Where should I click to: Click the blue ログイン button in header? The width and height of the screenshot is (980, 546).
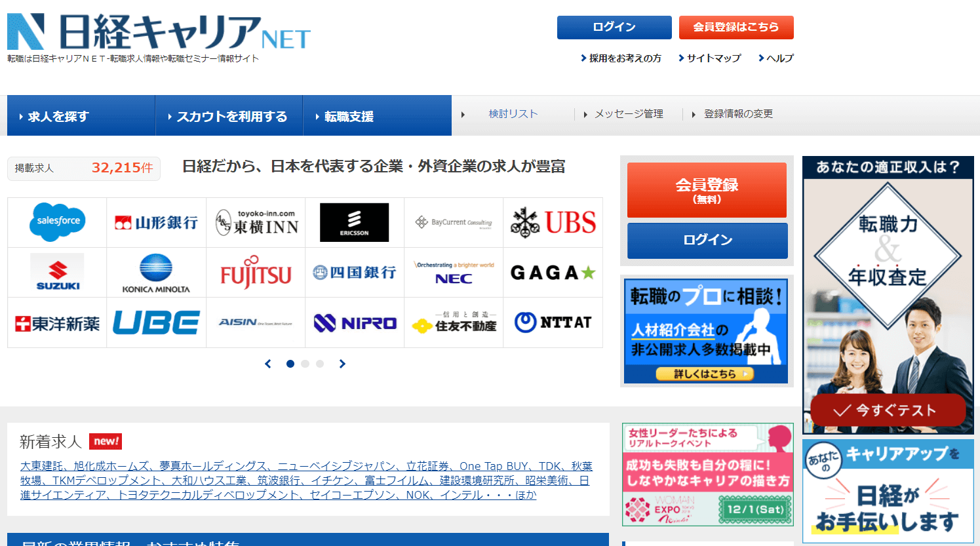click(x=614, y=28)
